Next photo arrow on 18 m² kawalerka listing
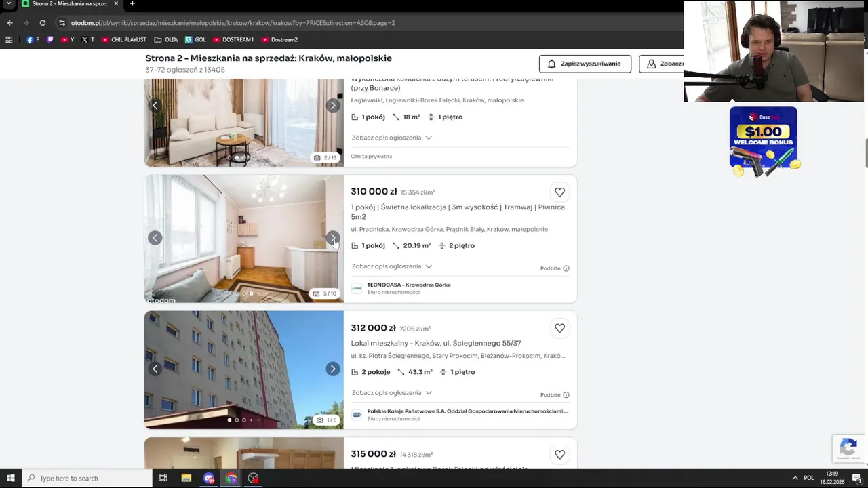The height and width of the screenshot is (488, 868). [332, 105]
